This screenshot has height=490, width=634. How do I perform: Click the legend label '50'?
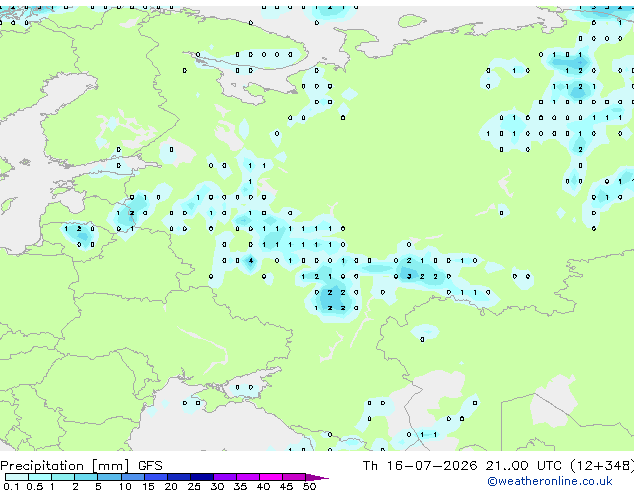point(309,486)
